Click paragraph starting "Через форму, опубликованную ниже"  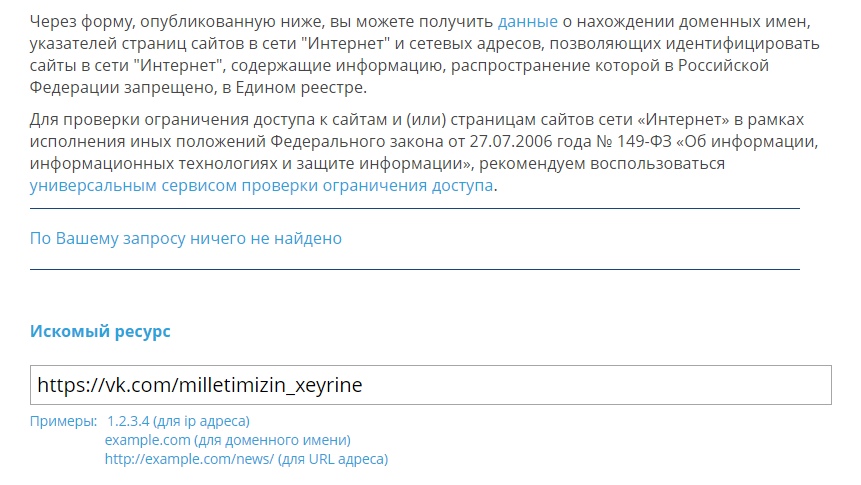pos(424,54)
